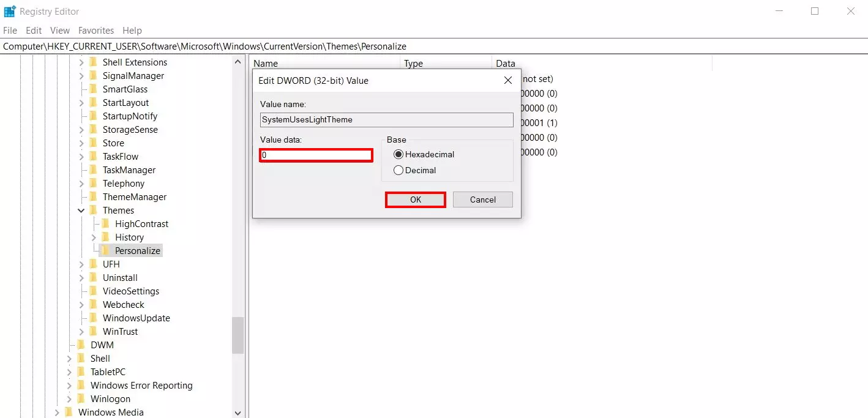Screen dimensions: 868x418
Task: Click the Webcheck folder icon
Action: point(93,304)
